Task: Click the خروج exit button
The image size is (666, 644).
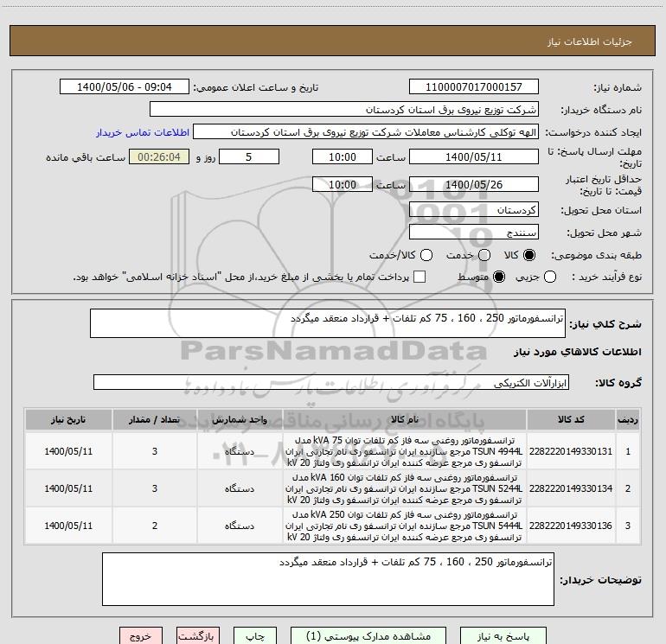Action: (141, 636)
